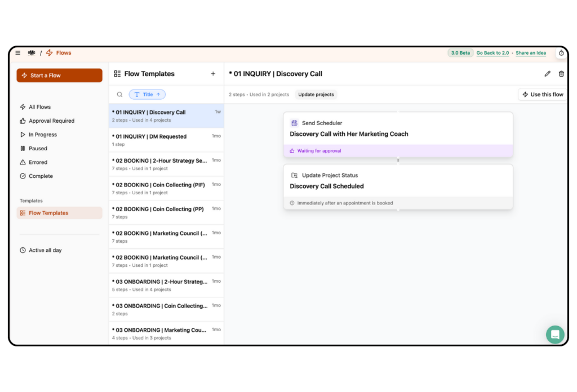The width and height of the screenshot is (577, 392).
Task: Click the pencil icon to rename the flow
Action: 547,73
